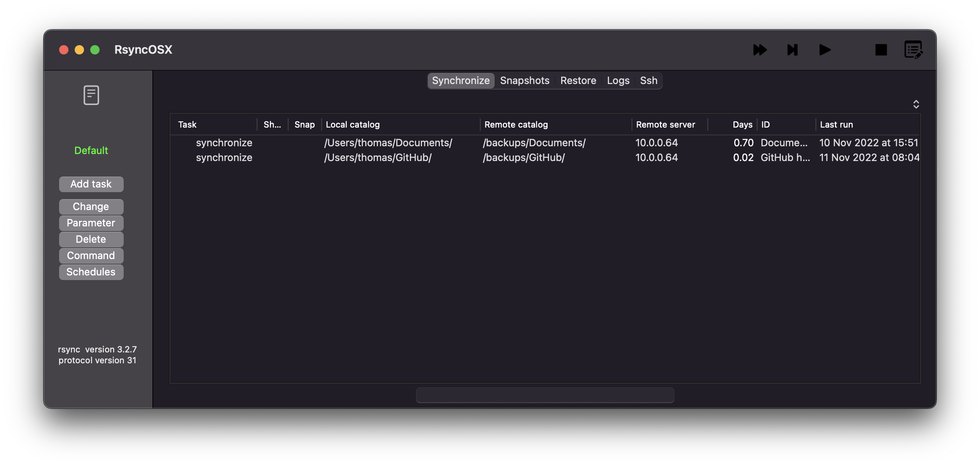The image size is (980, 466).
Task: Click the Add task button
Action: pos(91,184)
